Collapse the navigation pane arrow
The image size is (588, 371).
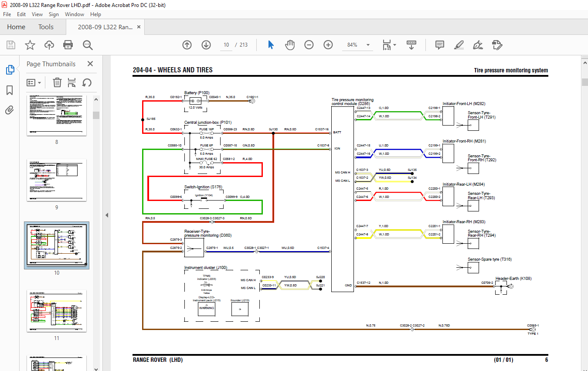tap(107, 215)
